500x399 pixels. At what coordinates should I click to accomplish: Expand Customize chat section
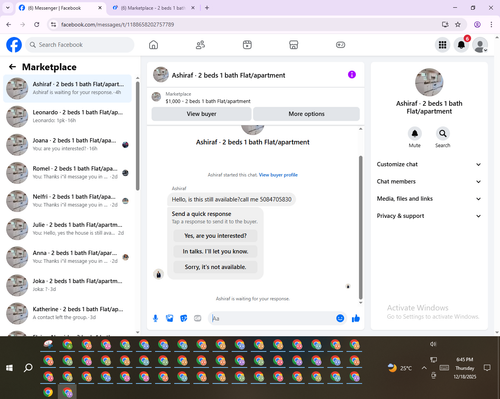pos(429,164)
